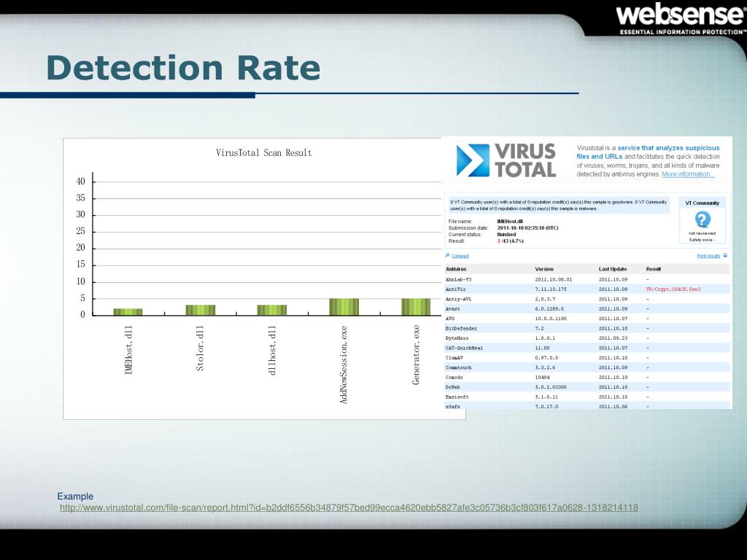The width and height of the screenshot is (747, 560).
Task: Click the 'BitDefender' antivirus row name
Action: [461, 329]
